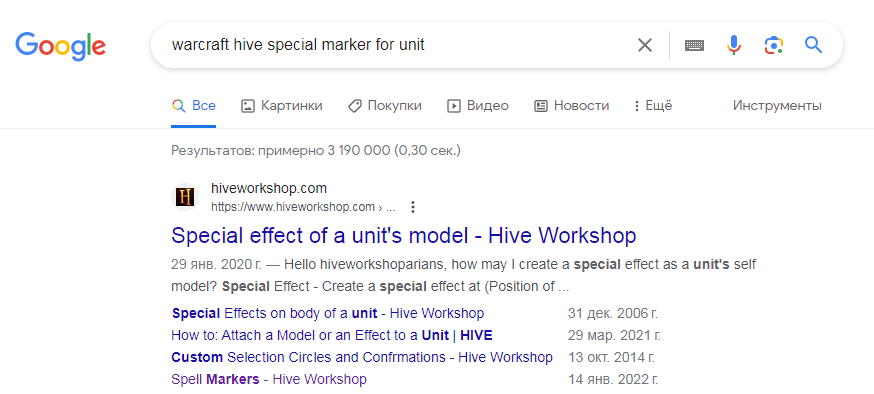Click the date '14 янв. 2022 г.'

coord(613,380)
